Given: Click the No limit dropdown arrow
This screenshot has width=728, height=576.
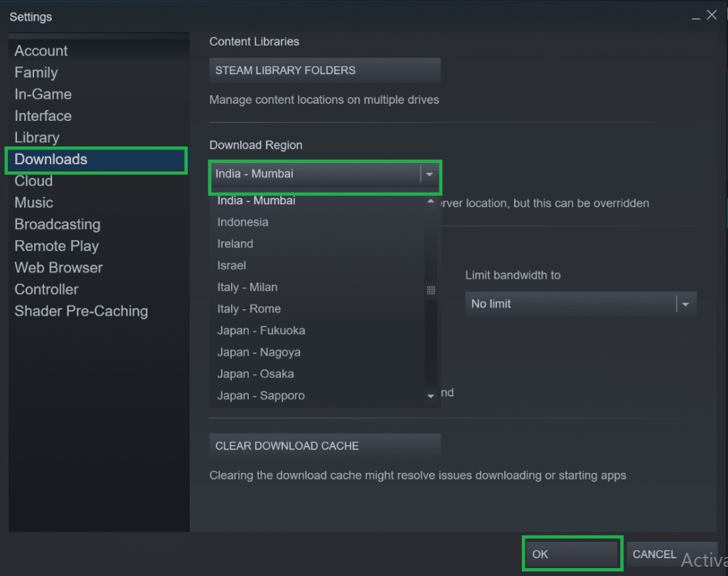Looking at the screenshot, I should click(685, 304).
